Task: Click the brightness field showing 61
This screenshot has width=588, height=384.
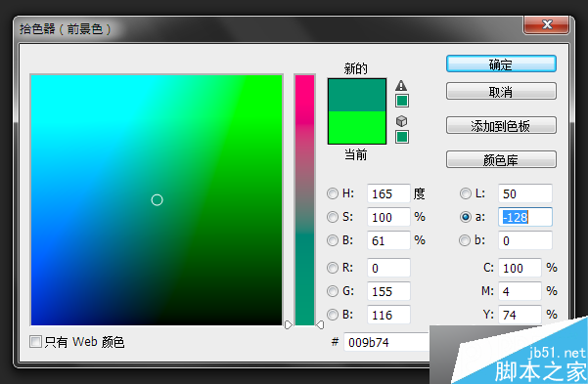Action: (388, 240)
